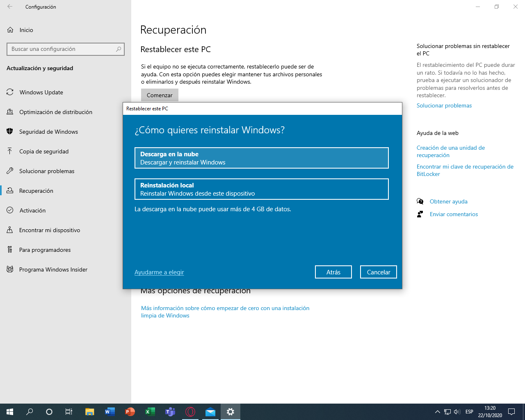Go back with the Configuración arrow icon
Image resolution: width=525 pixels, height=420 pixels.
click(x=10, y=7)
